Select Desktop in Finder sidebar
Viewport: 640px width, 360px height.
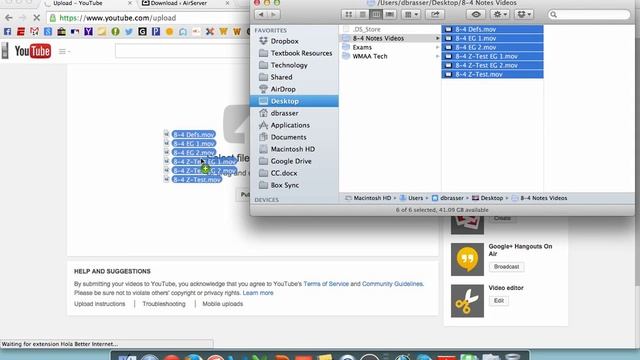coord(294,101)
